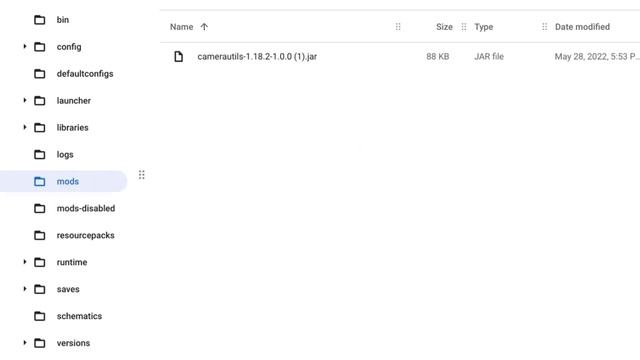
Task: Sort files by the Name column header
Action: click(182, 27)
